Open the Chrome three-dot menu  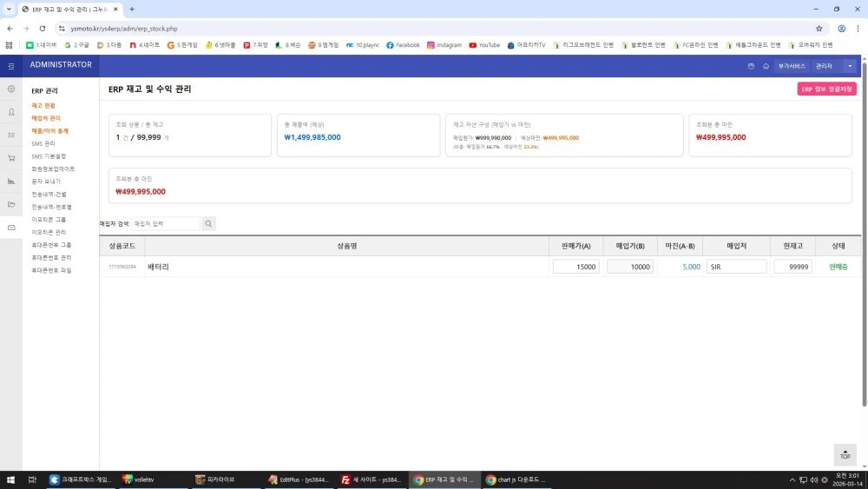click(x=858, y=29)
